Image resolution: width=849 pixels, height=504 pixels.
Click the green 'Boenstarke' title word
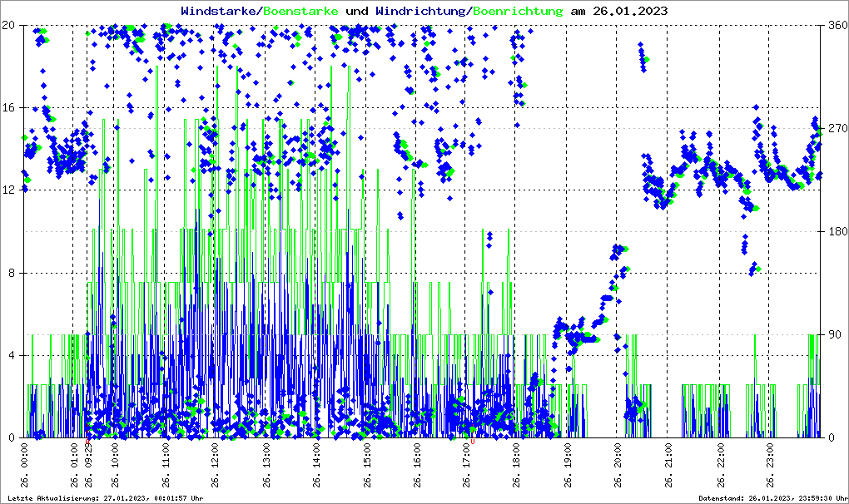coord(300,11)
